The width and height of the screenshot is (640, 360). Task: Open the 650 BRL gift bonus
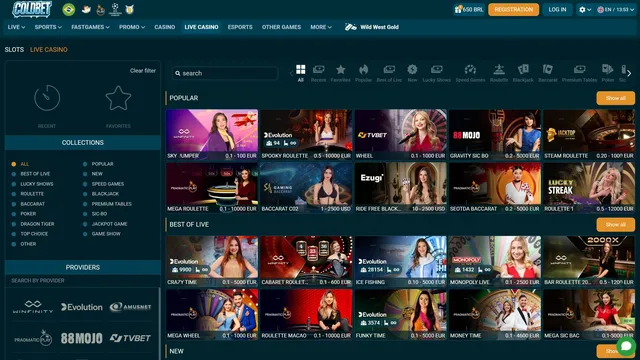point(468,9)
